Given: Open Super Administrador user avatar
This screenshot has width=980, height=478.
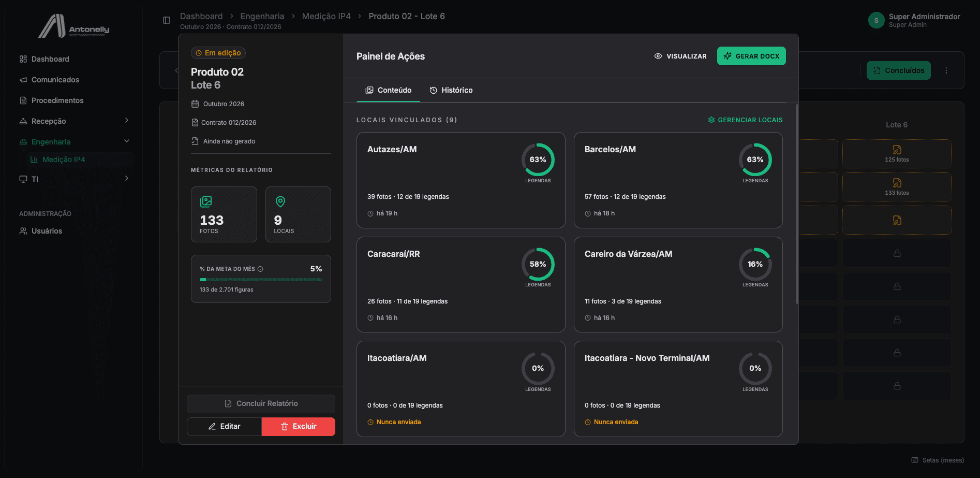Looking at the screenshot, I should pos(876,20).
